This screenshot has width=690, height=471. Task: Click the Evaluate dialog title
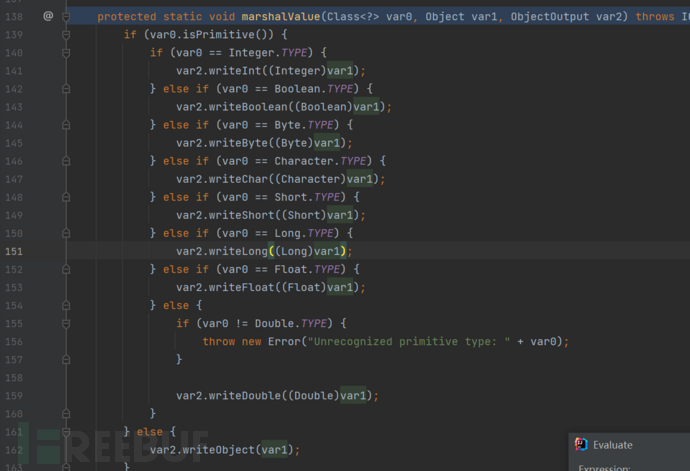(613, 445)
